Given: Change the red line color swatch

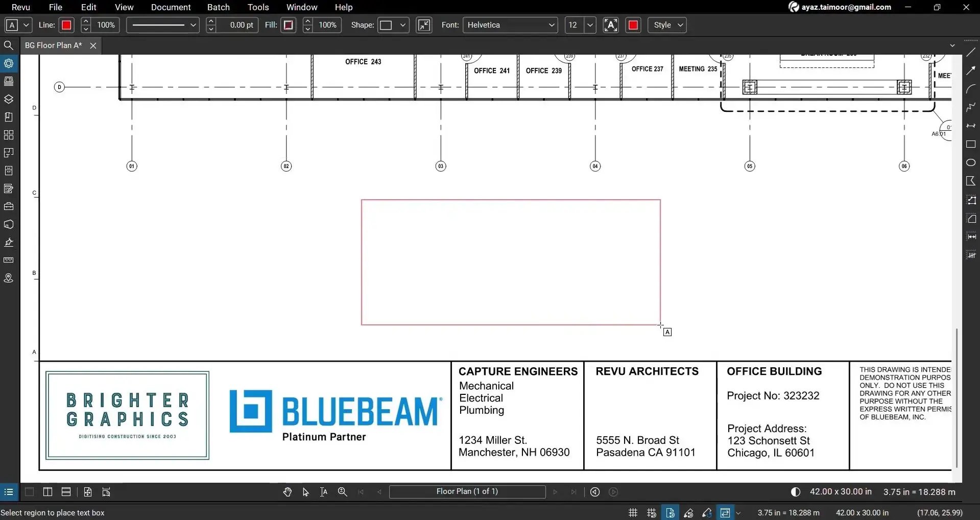Looking at the screenshot, I should point(66,25).
